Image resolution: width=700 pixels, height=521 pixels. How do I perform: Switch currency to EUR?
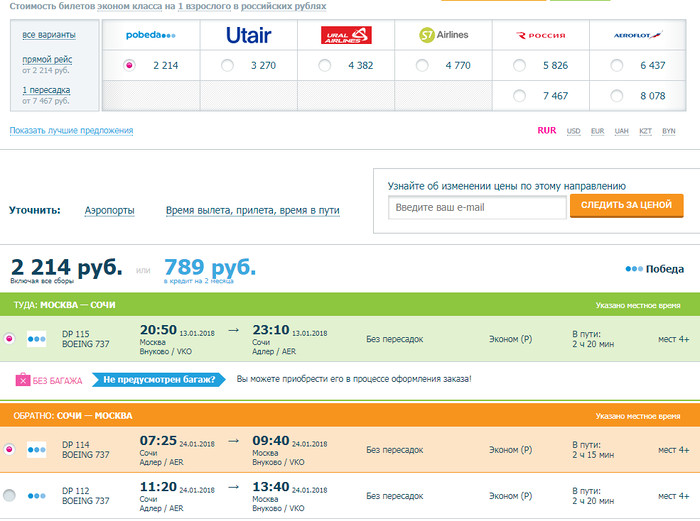[x=597, y=131]
